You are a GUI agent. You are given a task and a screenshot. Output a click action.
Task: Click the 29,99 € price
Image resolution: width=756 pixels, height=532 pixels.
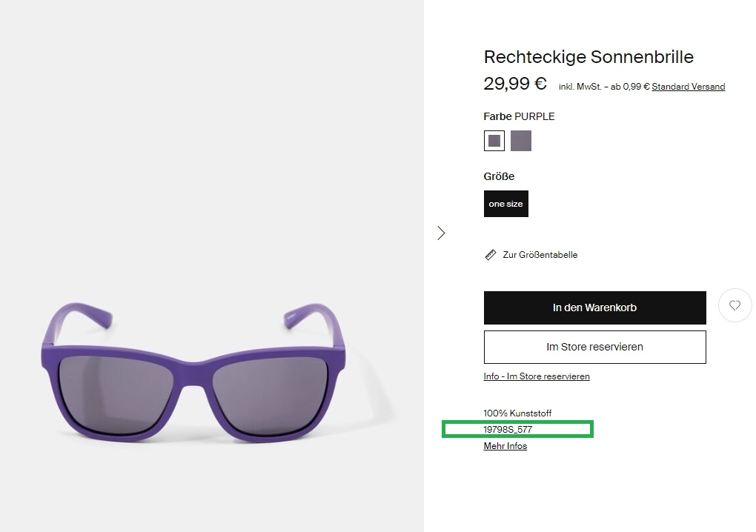click(x=515, y=84)
